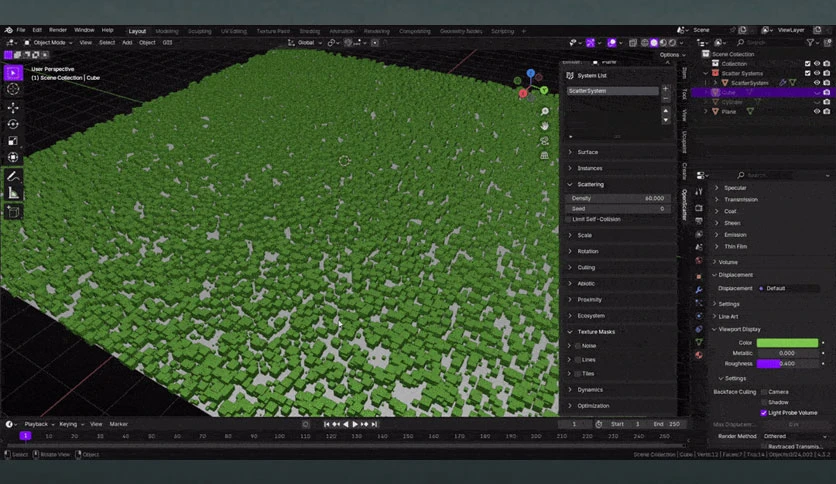Screen dimensions: 836x484
Task: Select the Rotate tool
Action: 13,124
